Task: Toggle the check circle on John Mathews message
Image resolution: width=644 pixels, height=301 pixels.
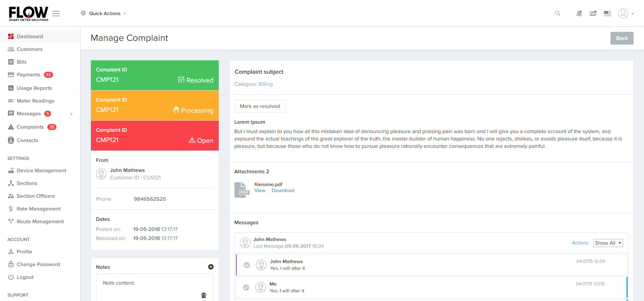Action: tap(247, 265)
